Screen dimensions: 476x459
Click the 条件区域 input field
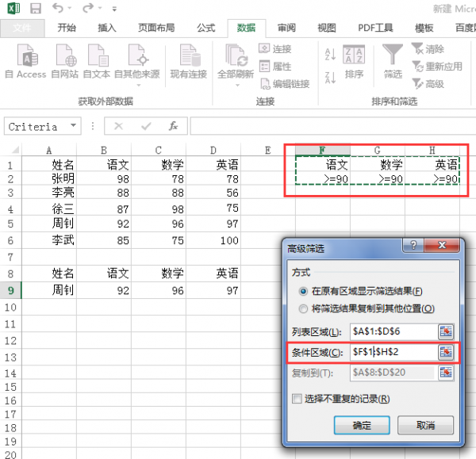(x=393, y=352)
